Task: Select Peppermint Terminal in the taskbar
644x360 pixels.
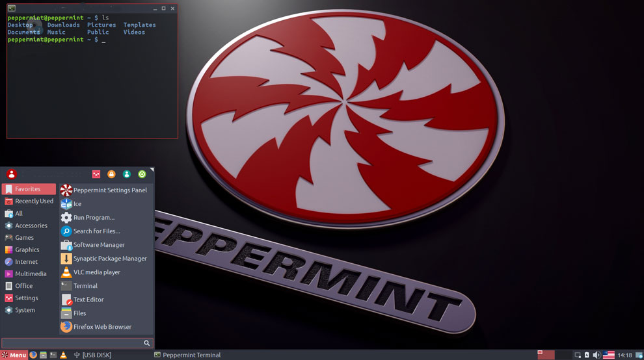Action: 187,355
